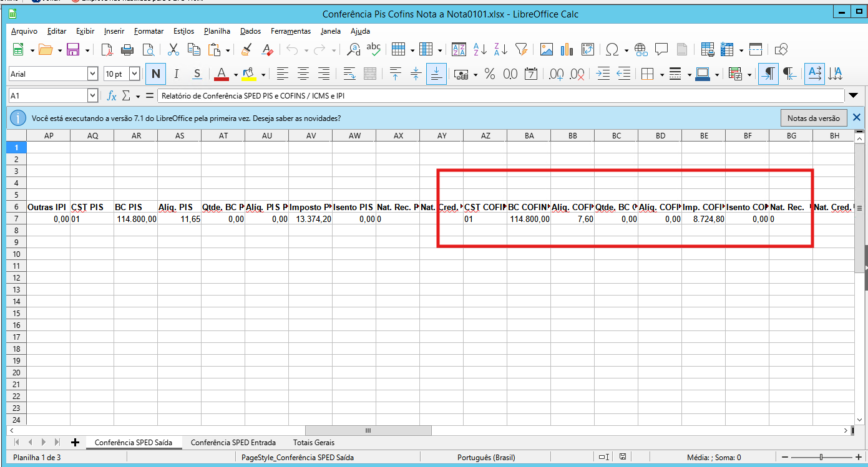Toggle left-to-right text direction
The image size is (868, 467).
click(769, 74)
